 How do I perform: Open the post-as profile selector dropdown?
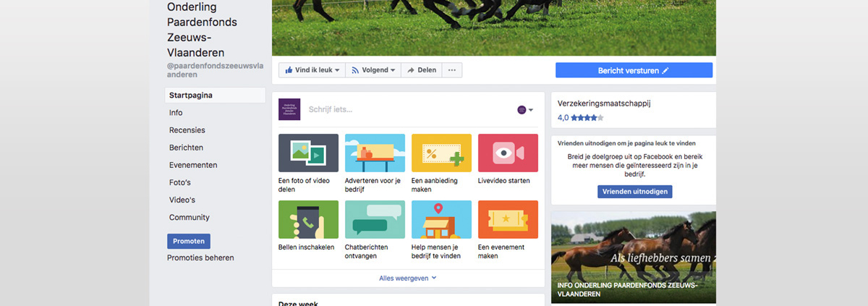click(525, 110)
